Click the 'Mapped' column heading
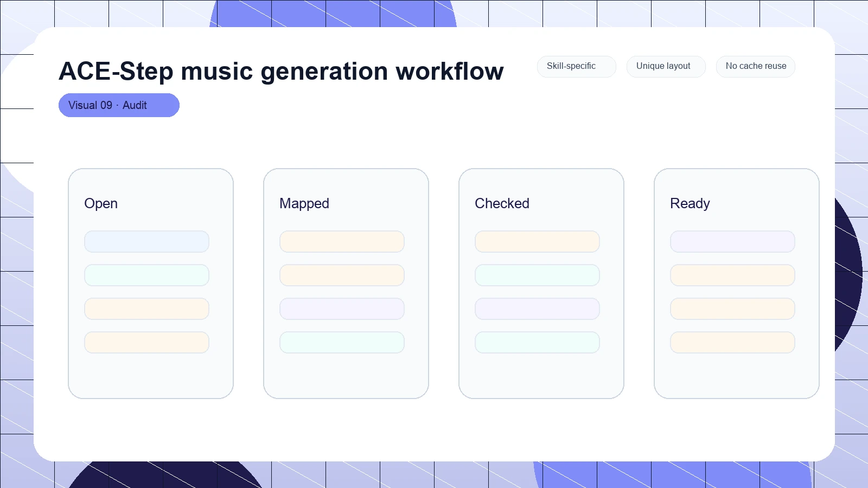This screenshot has width=868, height=488. 304,203
